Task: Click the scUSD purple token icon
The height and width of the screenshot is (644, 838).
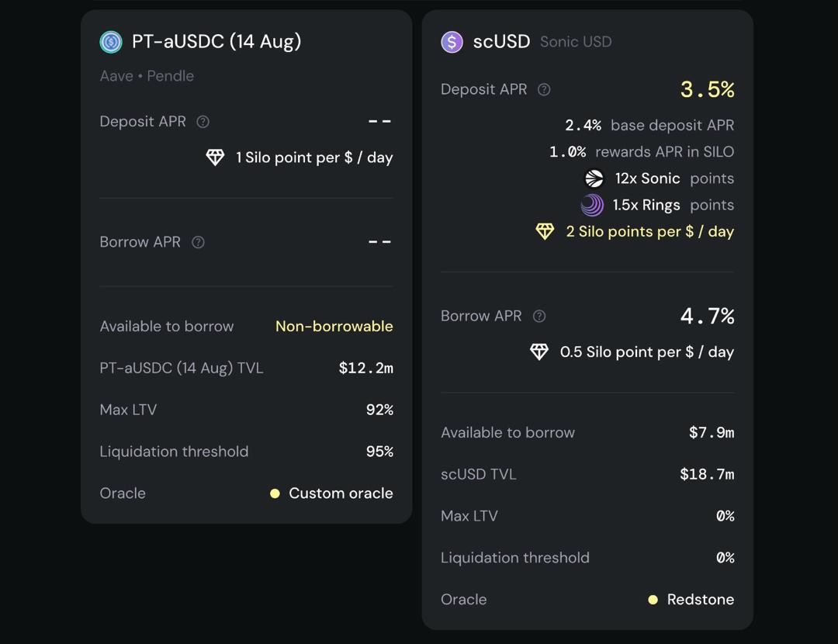Action: point(452,42)
